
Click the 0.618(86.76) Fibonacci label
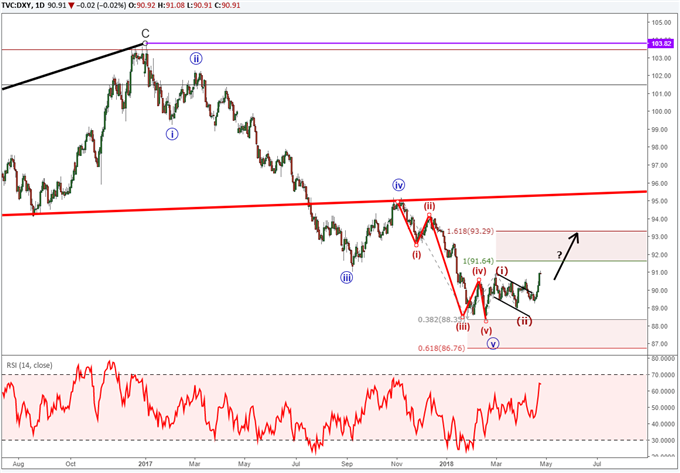(x=442, y=348)
